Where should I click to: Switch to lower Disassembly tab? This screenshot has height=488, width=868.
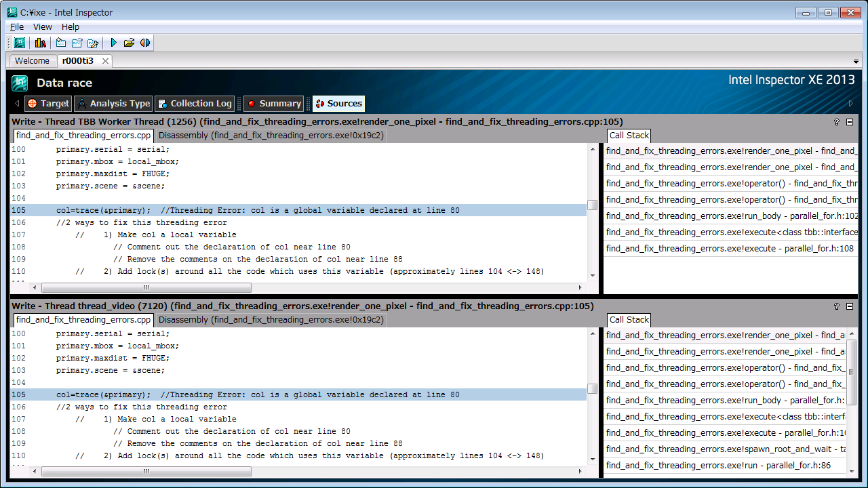271,320
